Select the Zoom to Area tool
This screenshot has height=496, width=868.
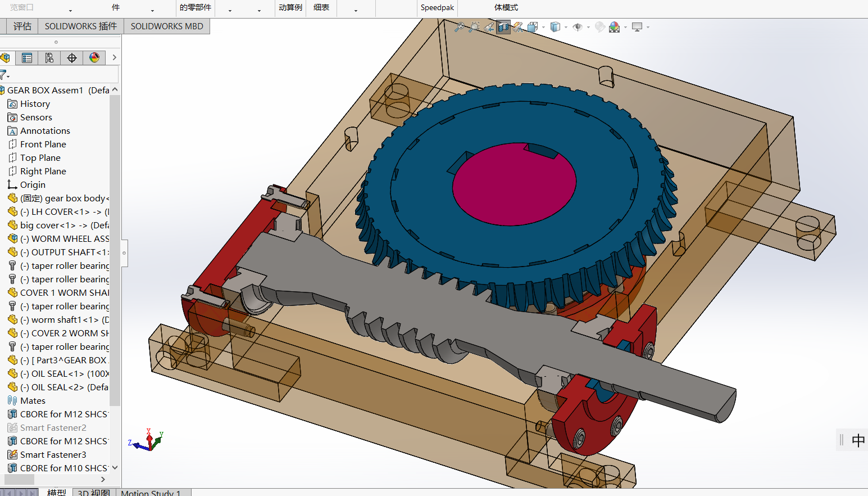tap(475, 27)
